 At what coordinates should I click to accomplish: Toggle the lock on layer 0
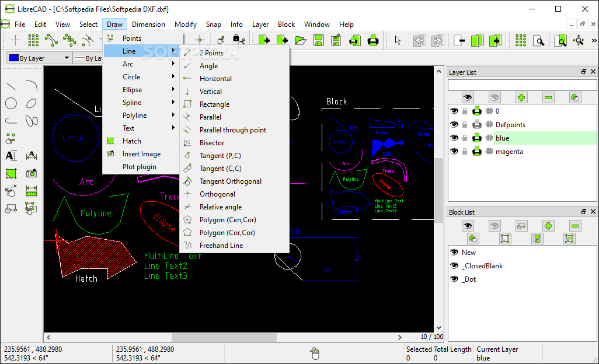(x=465, y=111)
